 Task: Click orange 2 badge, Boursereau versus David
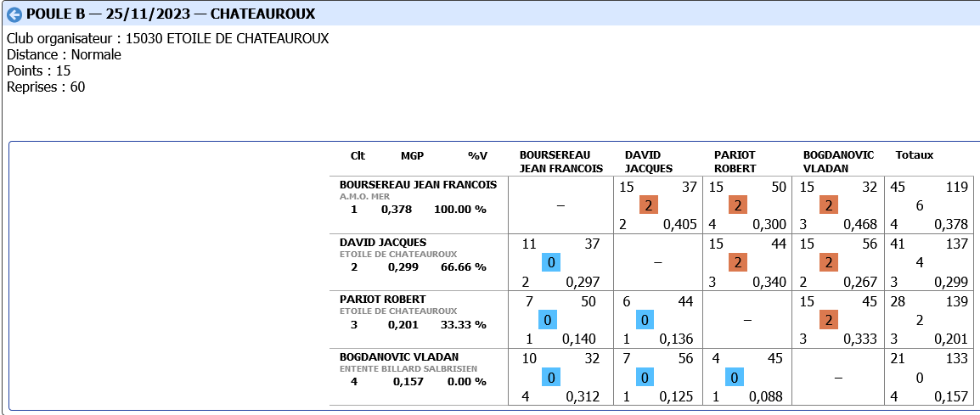(649, 205)
